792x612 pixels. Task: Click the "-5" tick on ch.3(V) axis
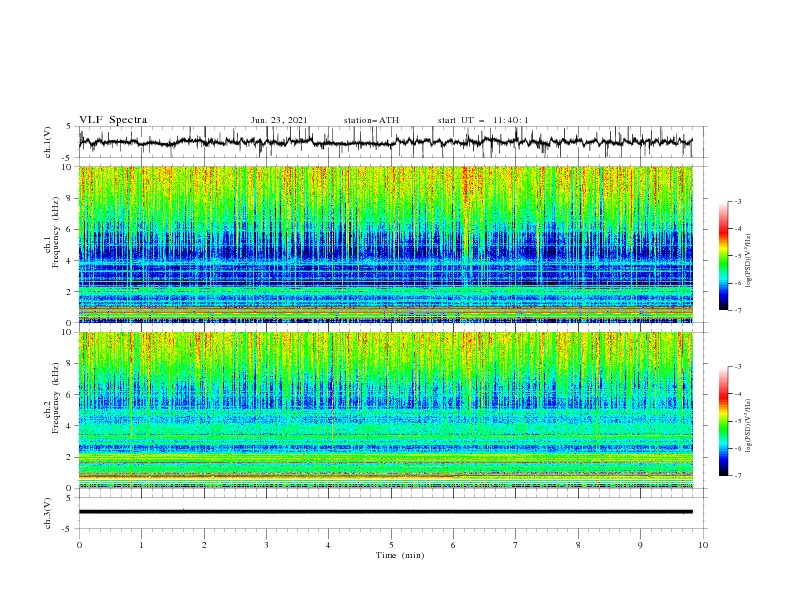(67, 529)
